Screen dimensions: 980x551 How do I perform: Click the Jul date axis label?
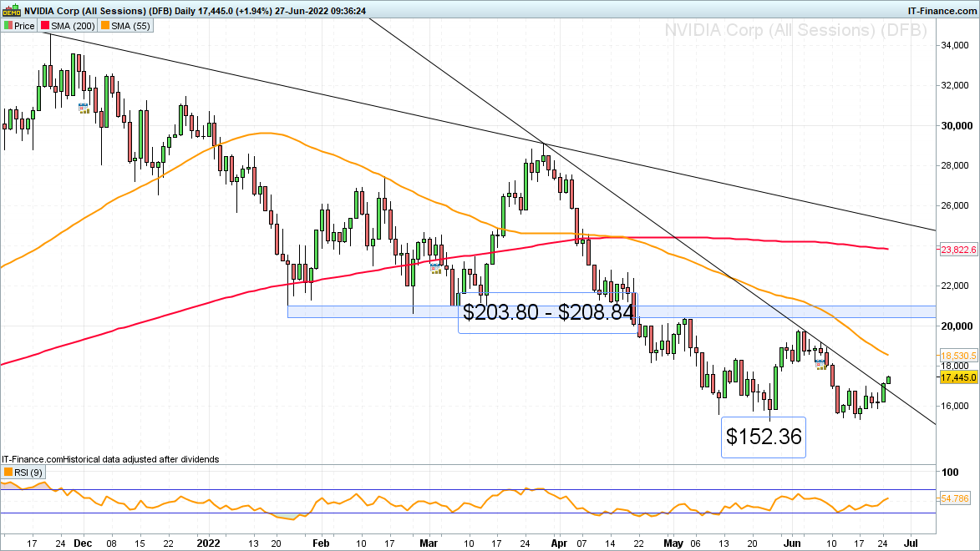click(911, 543)
